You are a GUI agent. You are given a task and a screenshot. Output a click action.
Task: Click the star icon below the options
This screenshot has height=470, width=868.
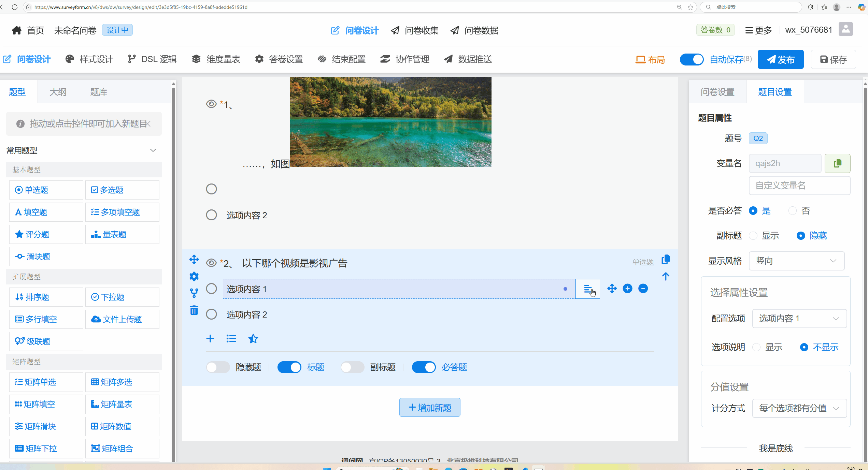pyautogui.click(x=253, y=339)
